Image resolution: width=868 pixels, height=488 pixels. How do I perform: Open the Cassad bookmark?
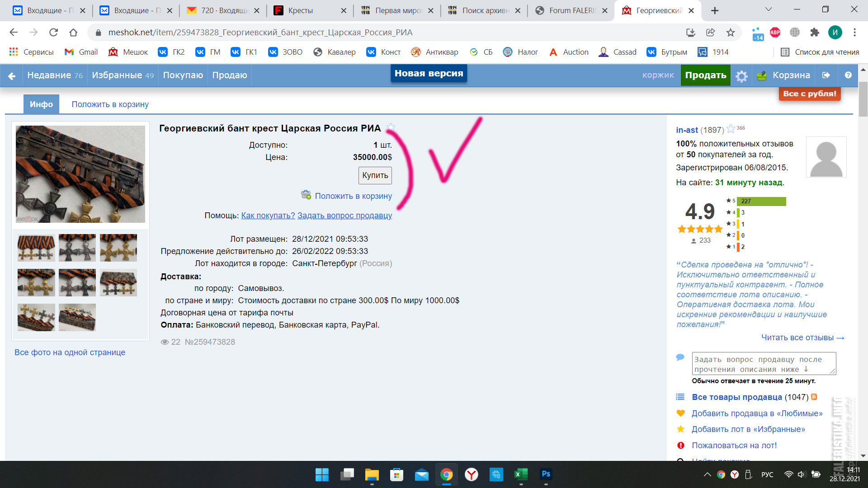[x=618, y=52]
